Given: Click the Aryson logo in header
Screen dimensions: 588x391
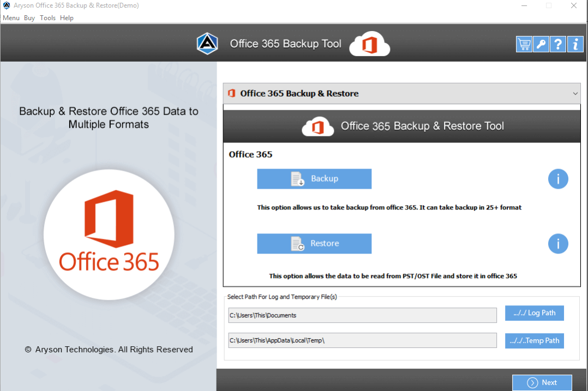Looking at the screenshot, I should (x=207, y=44).
